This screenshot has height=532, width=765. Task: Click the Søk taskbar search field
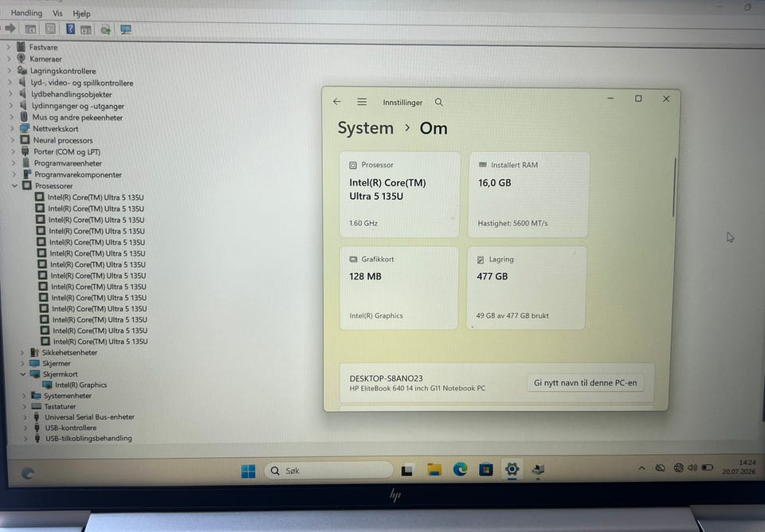pyautogui.click(x=329, y=471)
